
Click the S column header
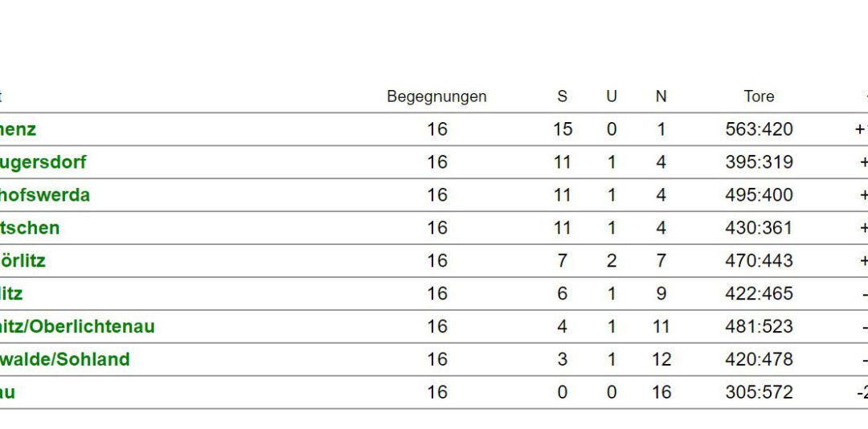(562, 96)
